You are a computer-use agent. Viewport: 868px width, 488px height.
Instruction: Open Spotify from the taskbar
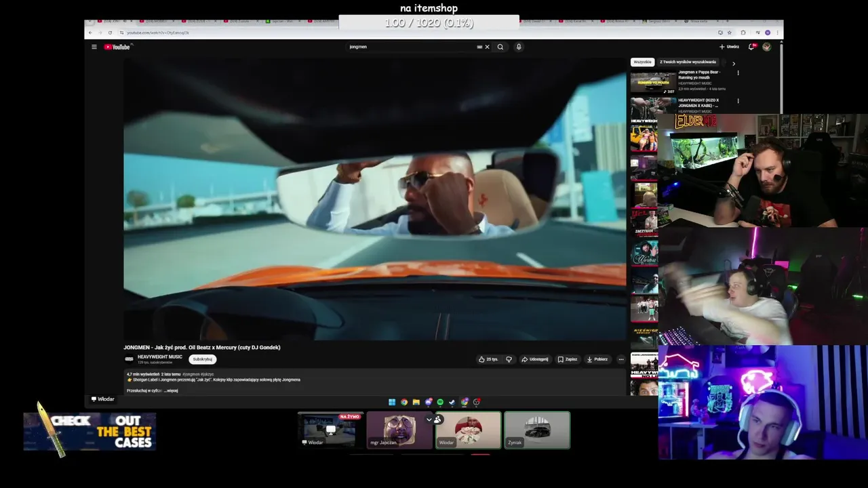pyautogui.click(x=440, y=402)
